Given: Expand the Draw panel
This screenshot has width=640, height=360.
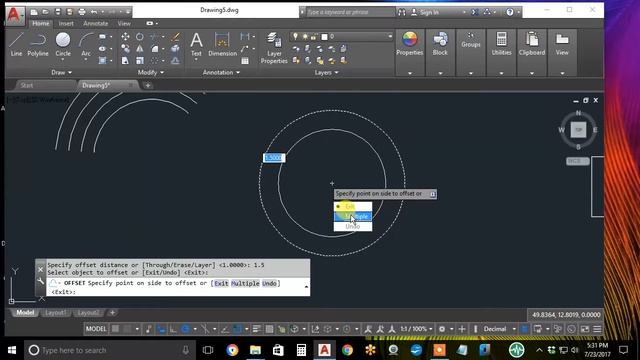Looking at the screenshot, I should pos(62,72).
